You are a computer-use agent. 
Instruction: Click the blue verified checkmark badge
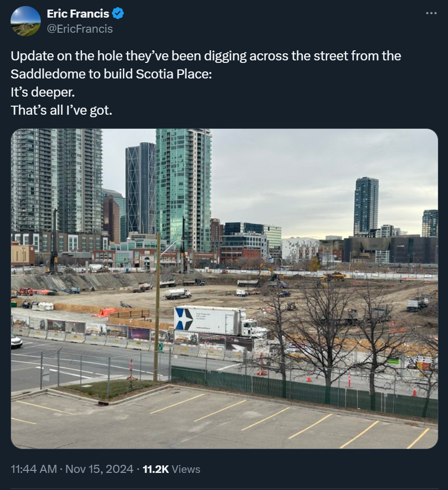(118, 14)
